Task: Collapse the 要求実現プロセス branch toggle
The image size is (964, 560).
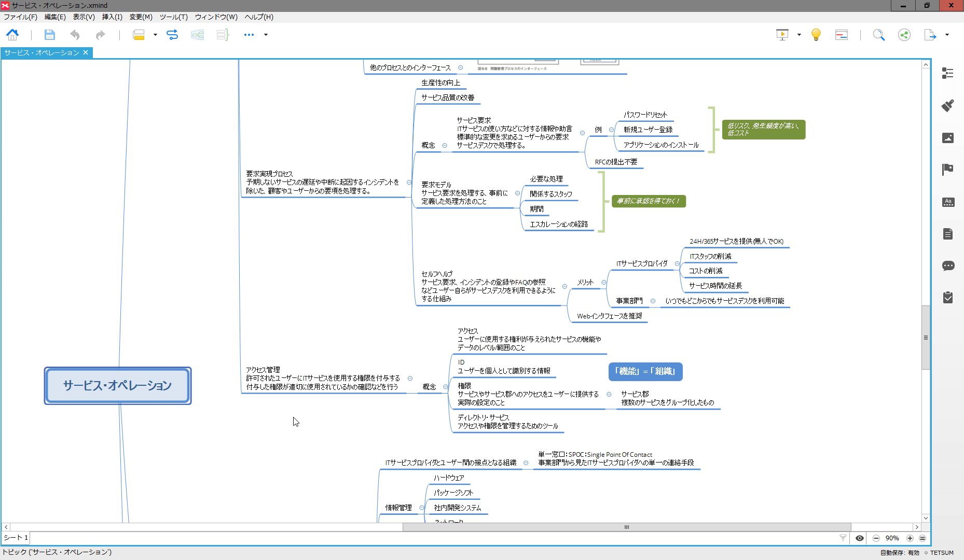Action: pyautogui.click(x=409, y=183)
